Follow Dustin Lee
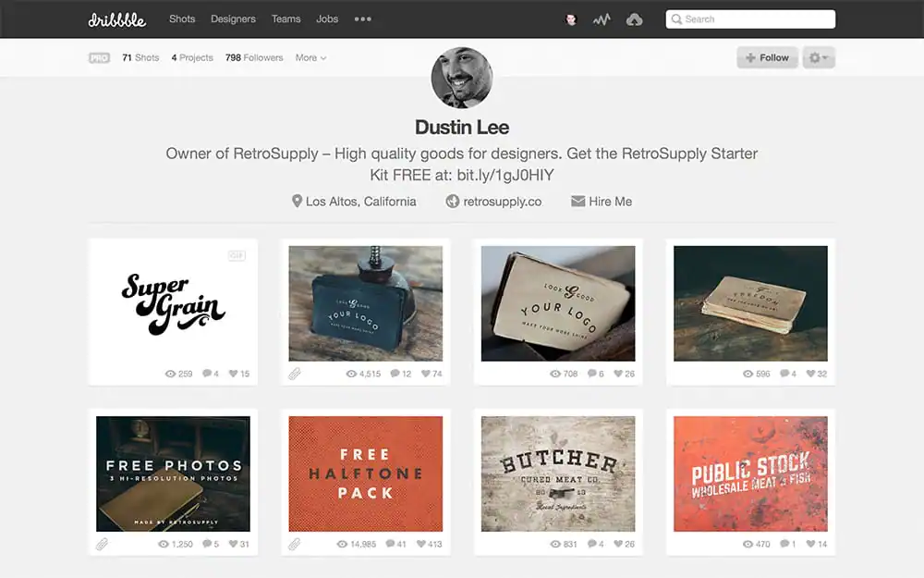Image resolution: width=924 pixels, height=578 pixels. click(767, 57)
